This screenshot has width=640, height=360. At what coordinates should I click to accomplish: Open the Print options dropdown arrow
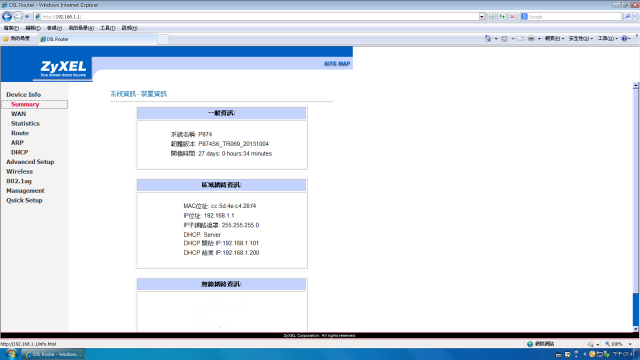[539, 39]
